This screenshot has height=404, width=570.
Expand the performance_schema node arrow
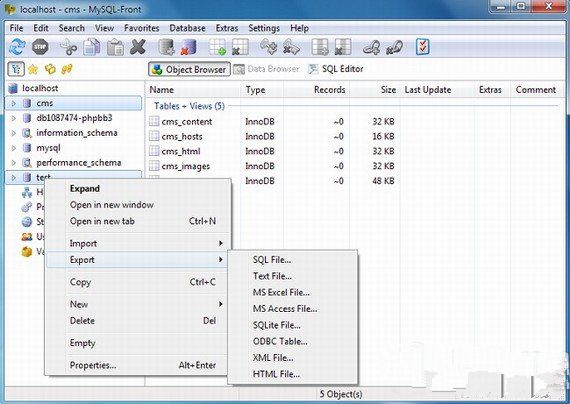click(13, 163)
